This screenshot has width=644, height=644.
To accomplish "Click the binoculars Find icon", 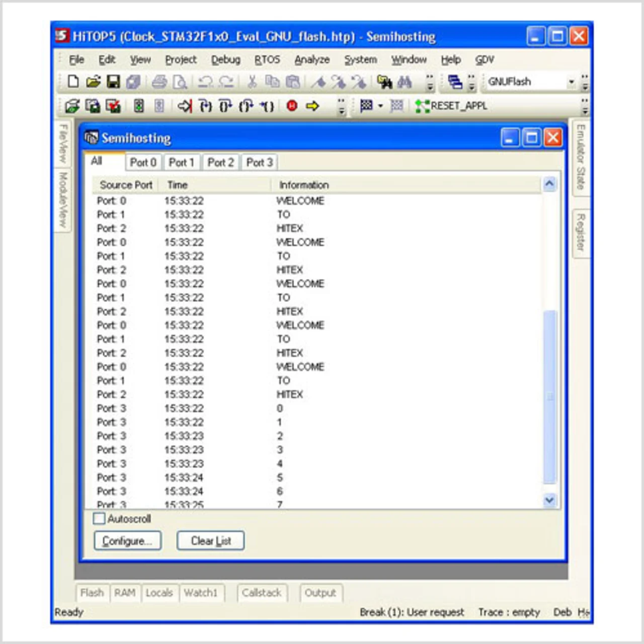I will [x=405, y=82].
